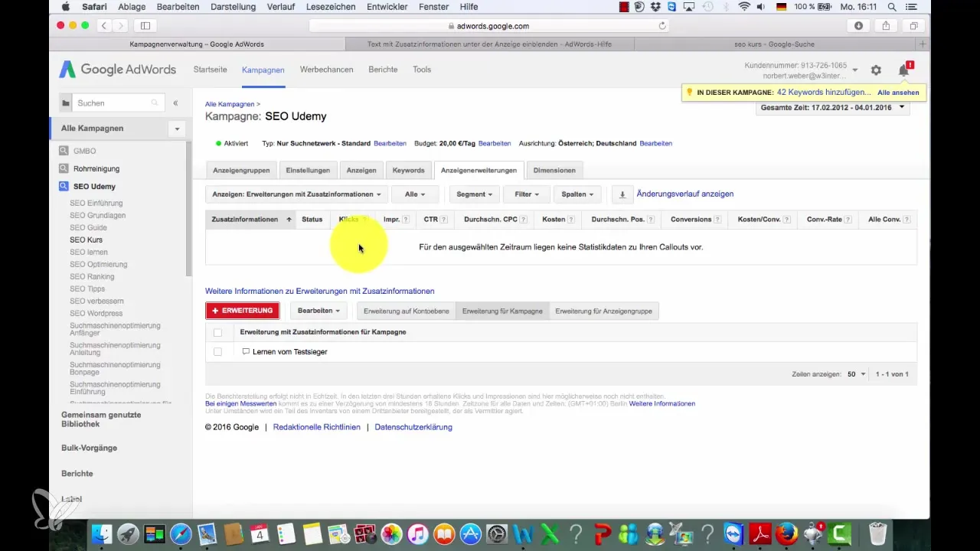This screenshot has height=551, width=980.
Task: Click the Bearbeiten link next to Budget
Action: [495, 143]
